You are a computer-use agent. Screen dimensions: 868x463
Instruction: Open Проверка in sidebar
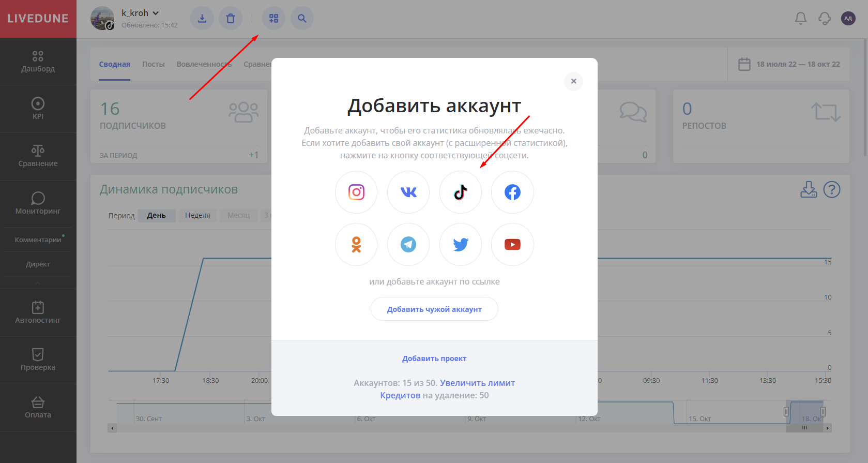[x=38, y=360]
